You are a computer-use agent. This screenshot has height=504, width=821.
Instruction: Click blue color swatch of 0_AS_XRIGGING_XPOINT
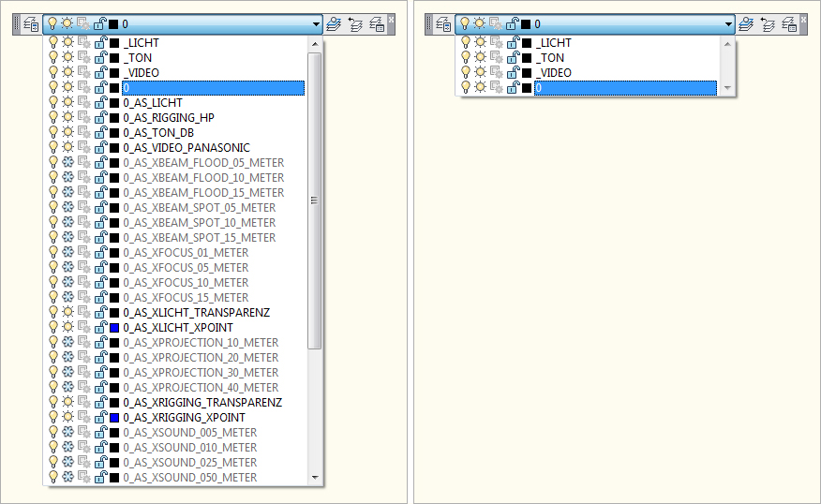coord(113,418)
